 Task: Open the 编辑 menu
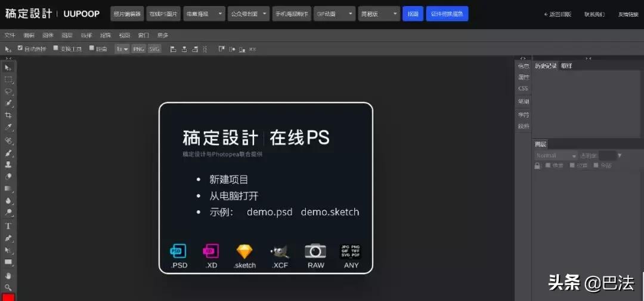tap(29, 35)
